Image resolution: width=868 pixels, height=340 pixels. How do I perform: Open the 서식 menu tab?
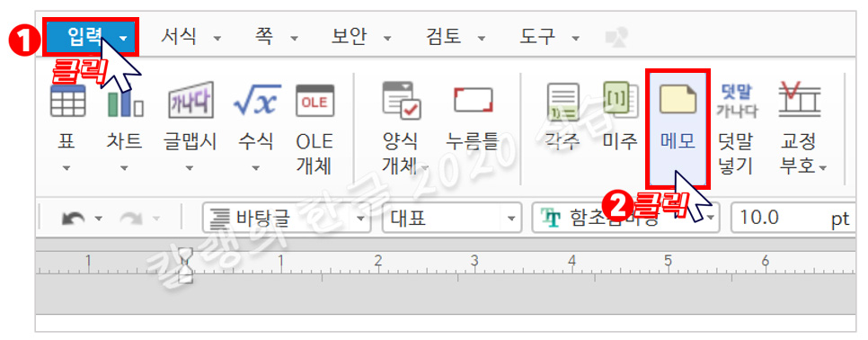click(x=178, y=37)
